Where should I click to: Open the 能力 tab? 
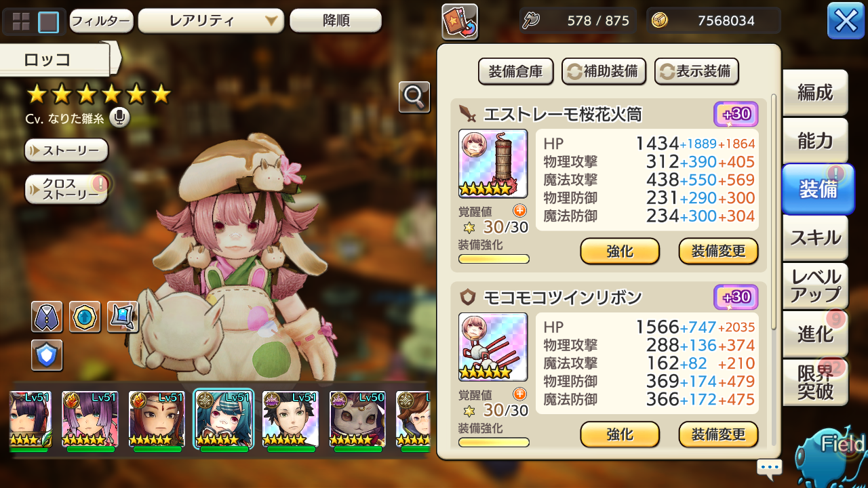tap(815, 140)
